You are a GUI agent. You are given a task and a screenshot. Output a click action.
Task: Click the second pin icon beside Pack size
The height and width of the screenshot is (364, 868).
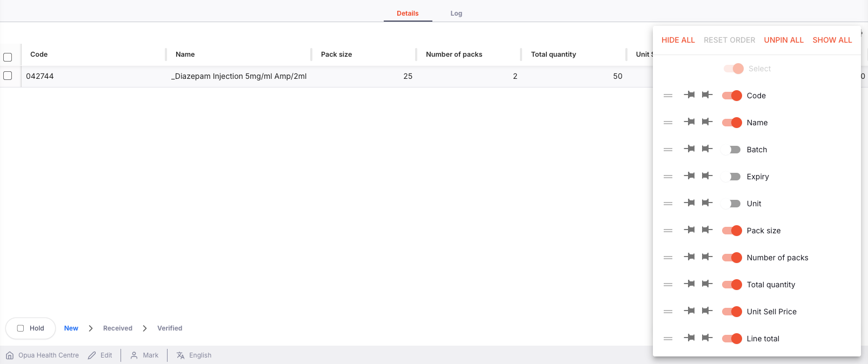pos(707,230)
